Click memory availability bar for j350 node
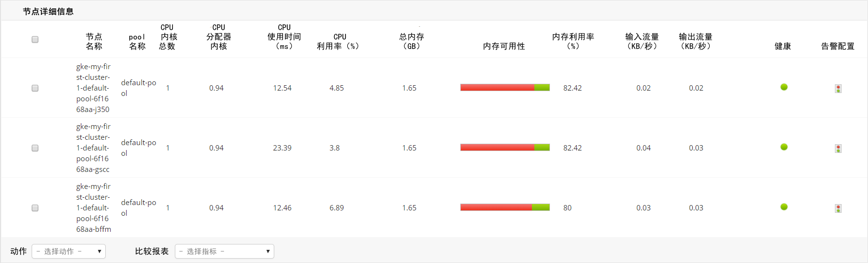Image resolution: width=868 pixels, height=263 pixels. point(505,88)
